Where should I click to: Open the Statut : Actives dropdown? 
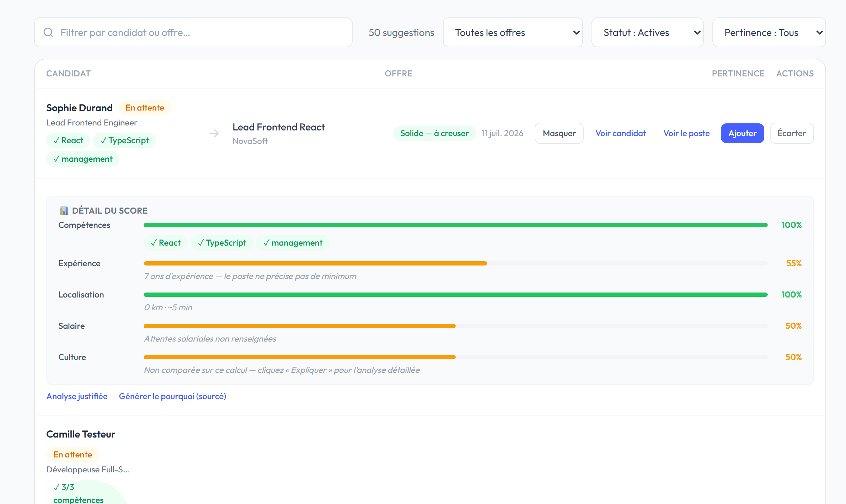click(x=647, y=32)
